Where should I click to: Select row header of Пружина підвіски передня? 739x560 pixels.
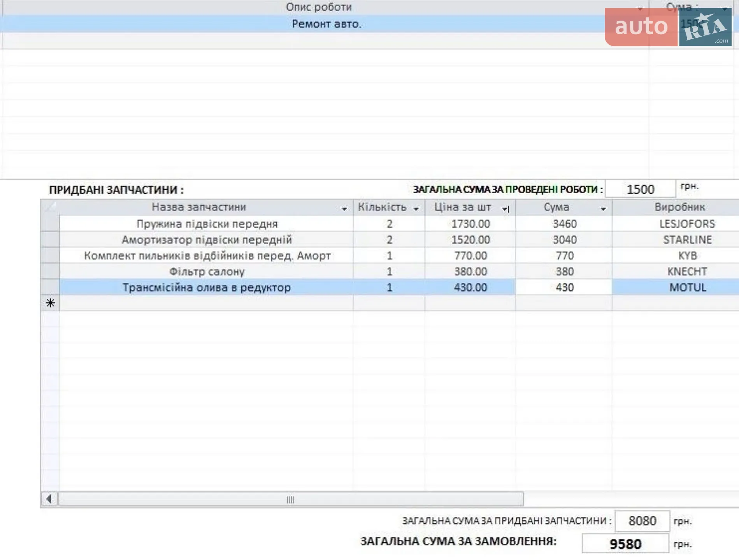[x=50, y=224]
